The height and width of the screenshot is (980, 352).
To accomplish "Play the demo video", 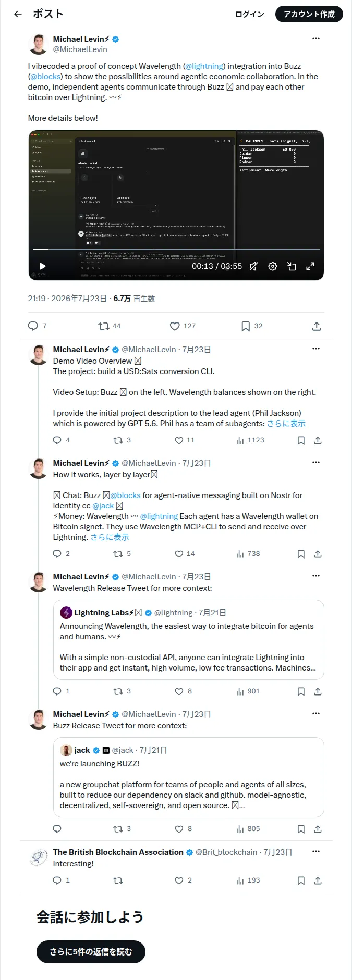I will coord(42,266).
